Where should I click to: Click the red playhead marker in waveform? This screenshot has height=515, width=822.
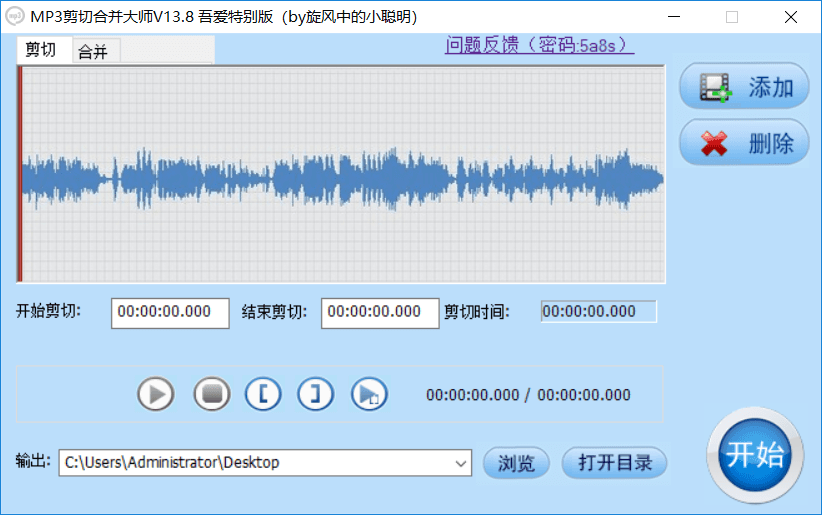[x=19, y=175]
